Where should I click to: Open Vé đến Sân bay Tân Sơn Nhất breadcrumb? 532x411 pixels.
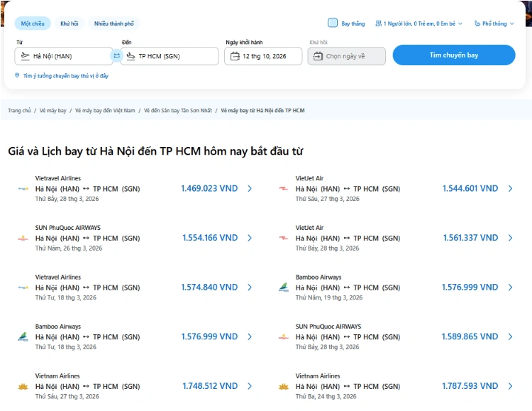pos(178,111)
